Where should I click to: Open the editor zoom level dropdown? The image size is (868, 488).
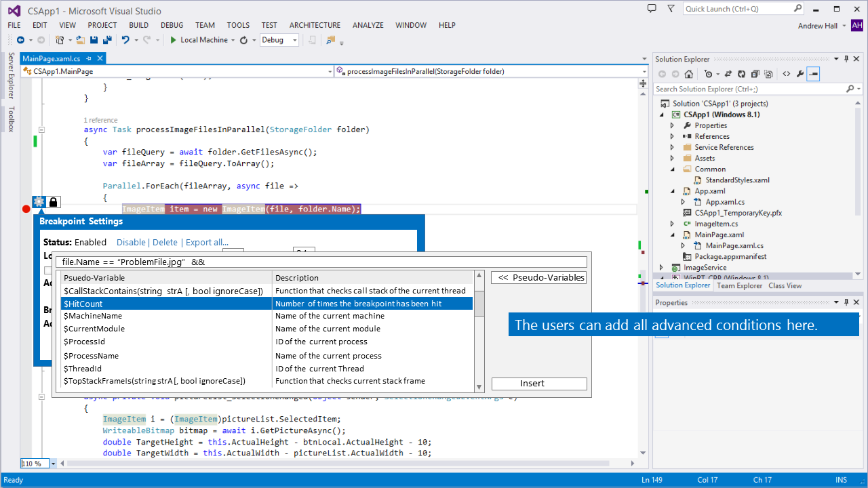tap(54, 464)
